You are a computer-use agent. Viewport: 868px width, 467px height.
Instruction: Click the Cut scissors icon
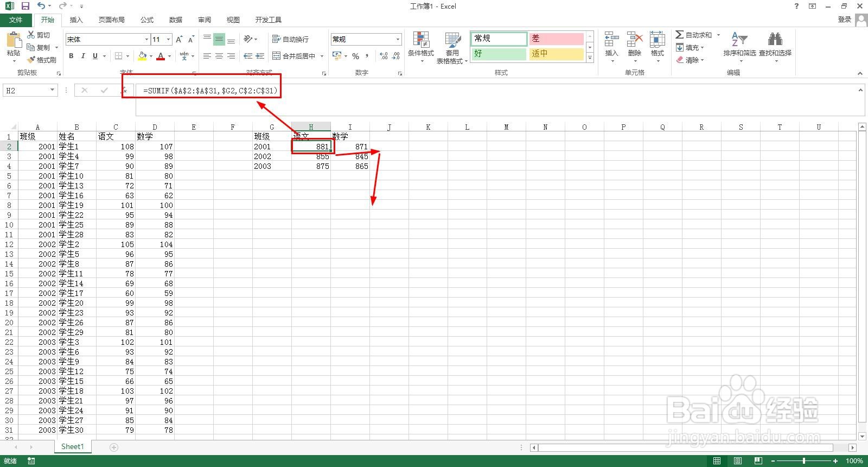[x=31, y=35]
